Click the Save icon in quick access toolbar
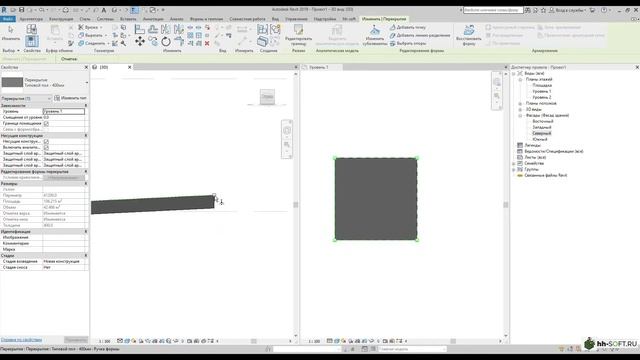 pos(21,10)
